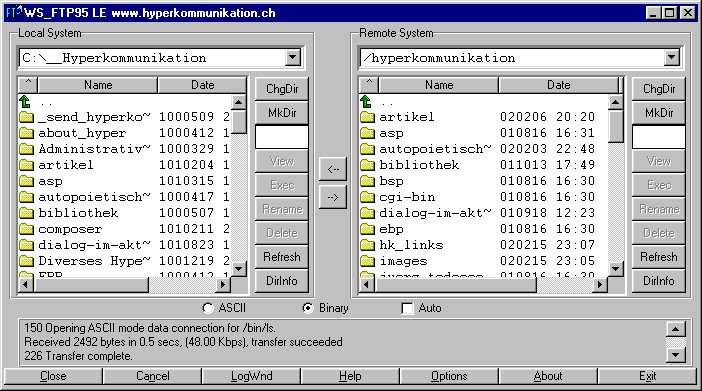Sort local list by Date column
This screenshot has height=391, width=702.
click(202, 85)
